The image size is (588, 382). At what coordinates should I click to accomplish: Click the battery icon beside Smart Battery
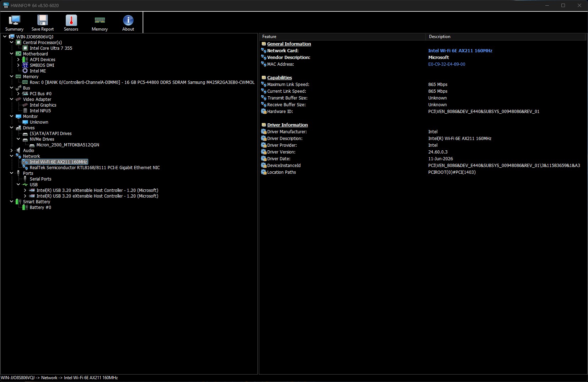point(18,201)
